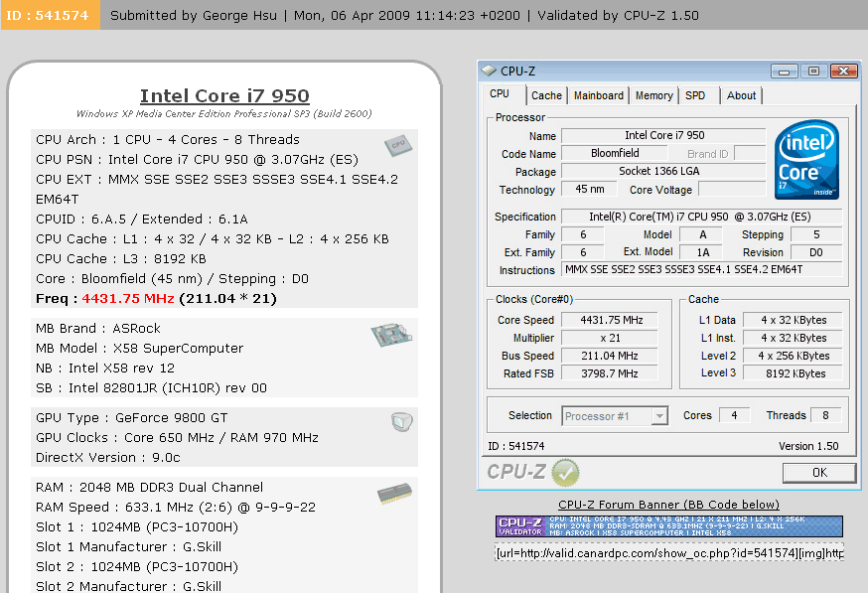Click the Level 3 cache value 8192 KBytes
The width and height of the screenshot is (868, 593).
point(794,373)
